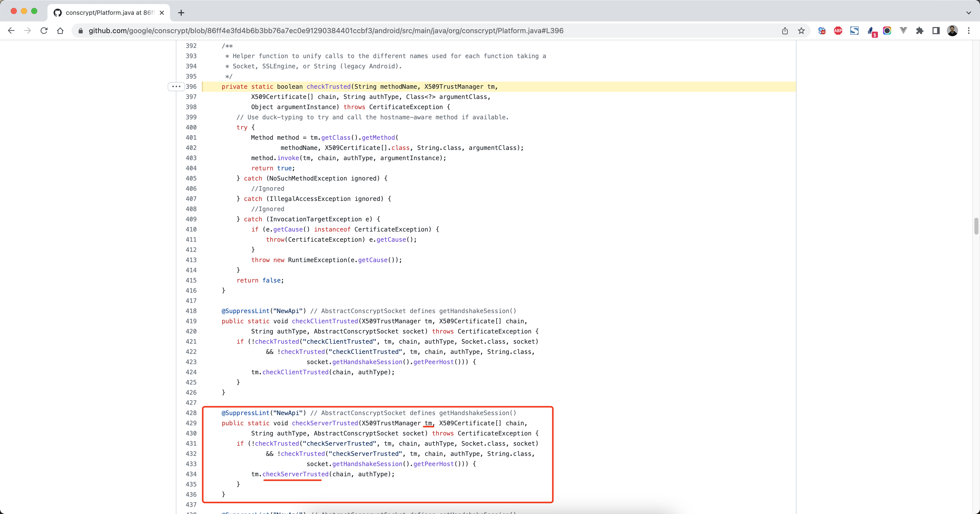980x514 pixels.
Task: Expand the tab search chevron
Action: pos(968,12)
